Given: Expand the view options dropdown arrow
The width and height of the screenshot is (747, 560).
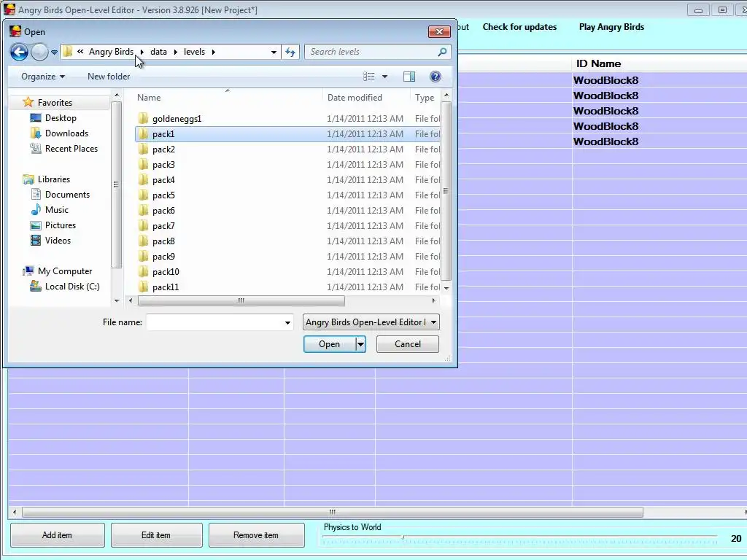Looking at the screenshot, I should pyautogui.click(x=385, y=77).
